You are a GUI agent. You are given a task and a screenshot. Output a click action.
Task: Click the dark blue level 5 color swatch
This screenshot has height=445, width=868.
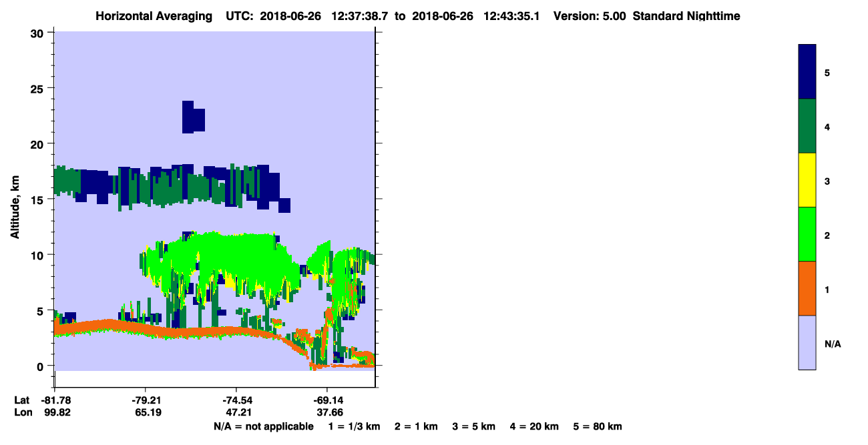tap(807, 71)
